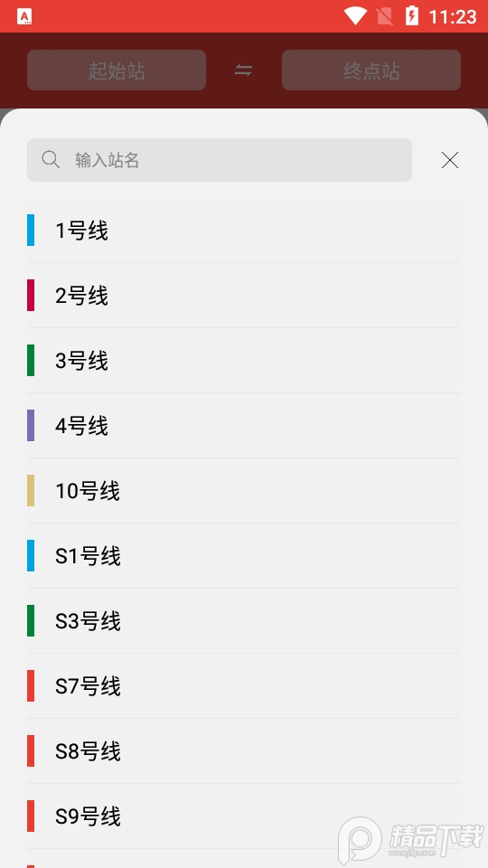Open the 起始站 start station field
Viewport: 488px width, 868px height.
[117, 71]
